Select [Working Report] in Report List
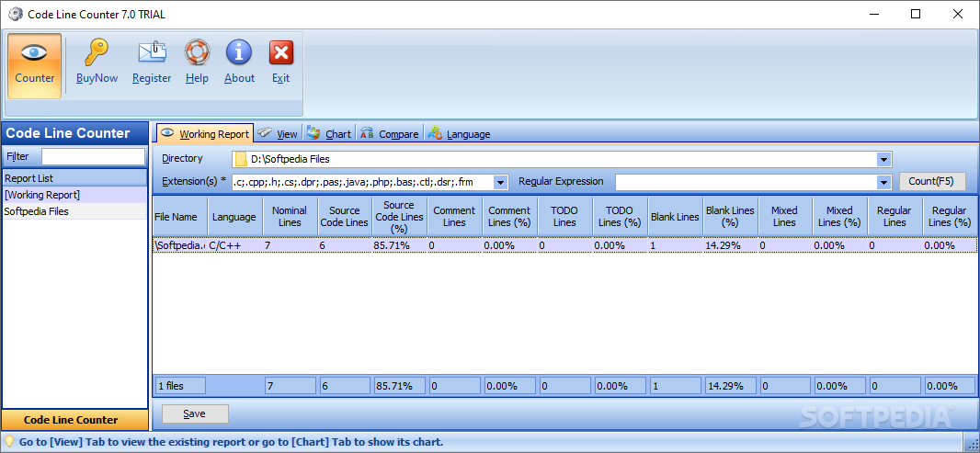The image size is (980, 453). 75,195
